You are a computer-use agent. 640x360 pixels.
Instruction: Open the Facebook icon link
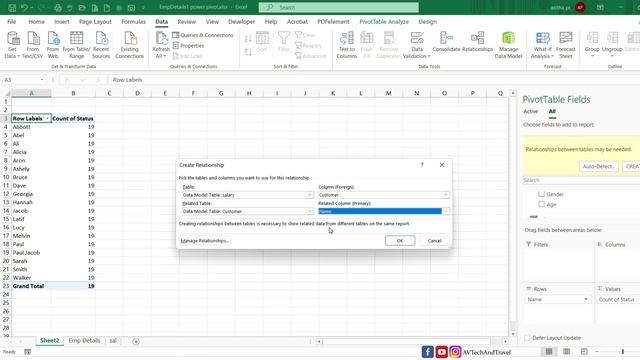[x=427, y=352]
